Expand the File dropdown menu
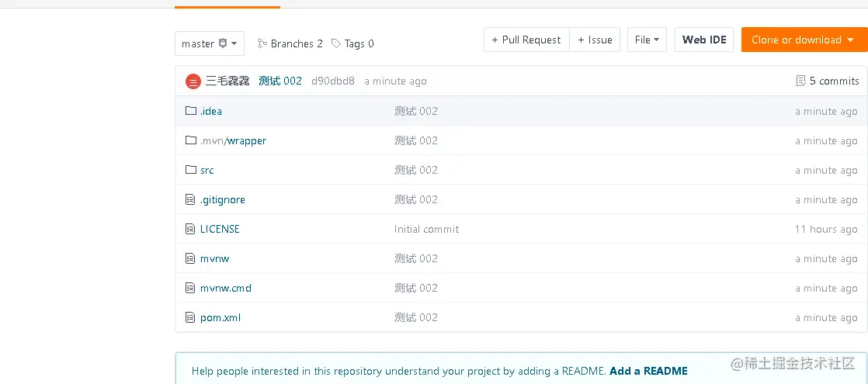868x384 pixels. point(647,40)
